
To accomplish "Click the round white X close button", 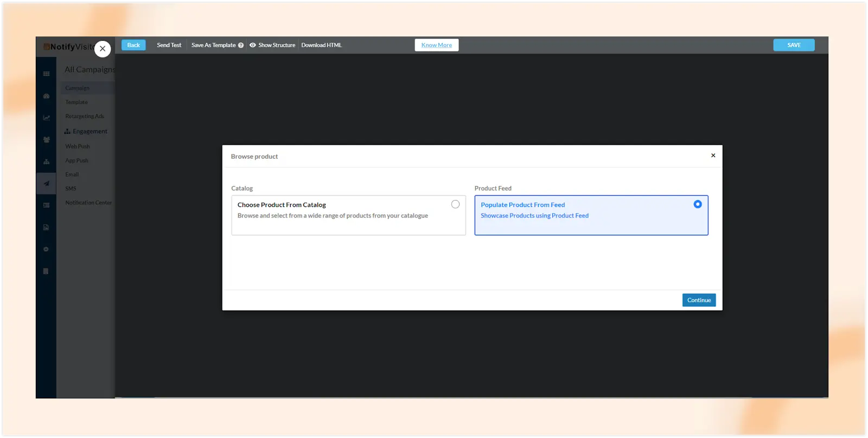I will tap(103, 49).
